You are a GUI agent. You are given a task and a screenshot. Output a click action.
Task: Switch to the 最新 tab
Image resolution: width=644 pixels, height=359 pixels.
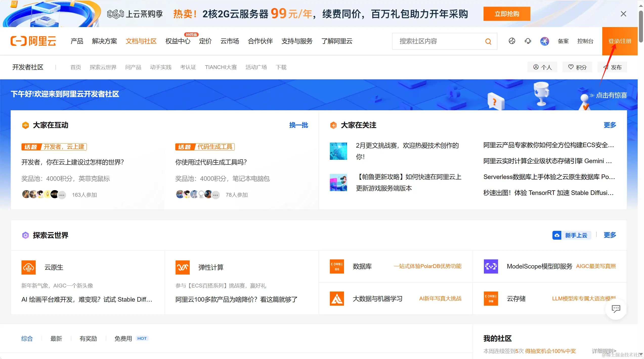tap(56, 339)
